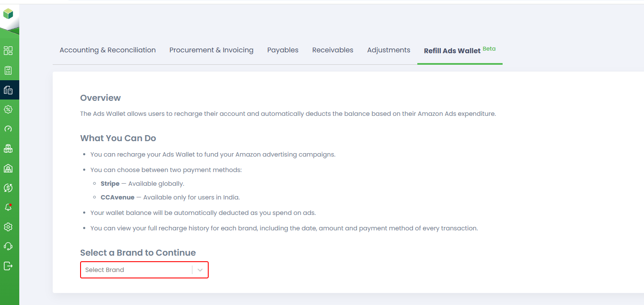This screenshot has height=305, width=644.
Task: Open the dashboard grid icon in sidebar
Action: coord(8,51)
